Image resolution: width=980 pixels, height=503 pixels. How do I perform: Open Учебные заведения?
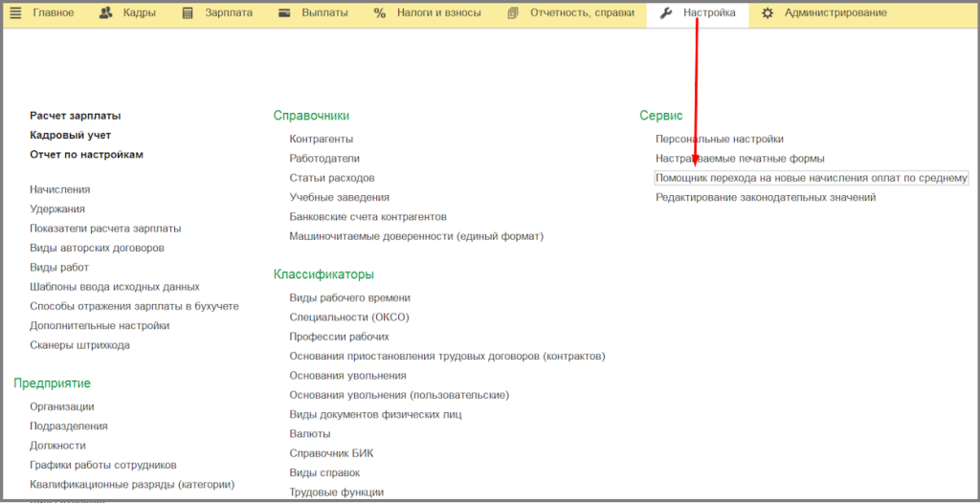(x=340, y=197)
